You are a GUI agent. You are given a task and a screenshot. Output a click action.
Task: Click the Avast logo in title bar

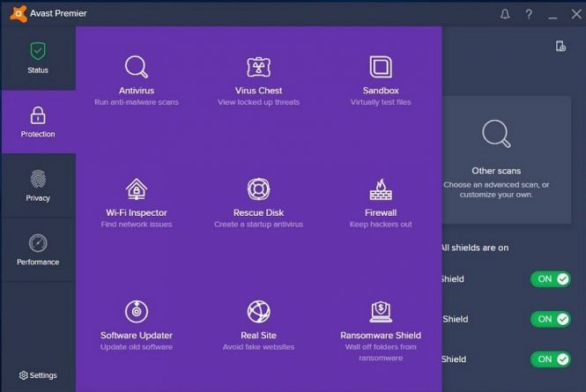click(19, 14)
